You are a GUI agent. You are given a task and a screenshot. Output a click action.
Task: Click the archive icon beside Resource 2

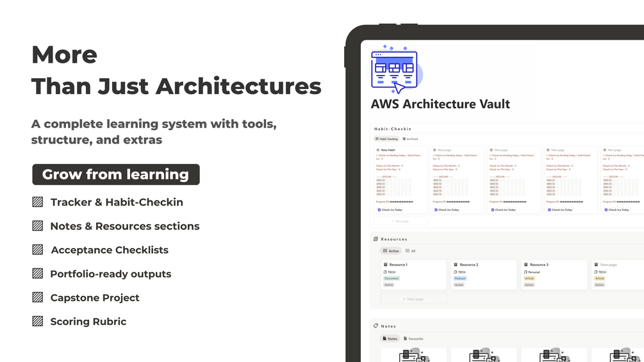tap(456, 265)
